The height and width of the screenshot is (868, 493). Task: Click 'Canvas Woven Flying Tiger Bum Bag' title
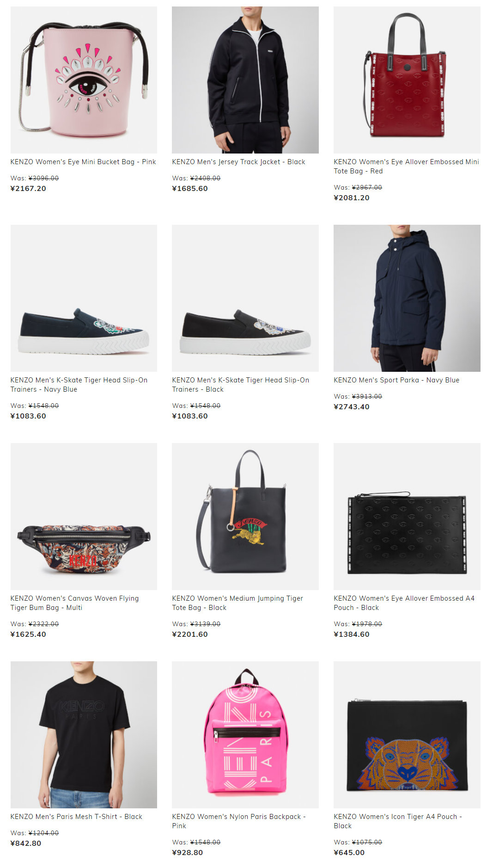pyautogui.click(x=74, y=603)
